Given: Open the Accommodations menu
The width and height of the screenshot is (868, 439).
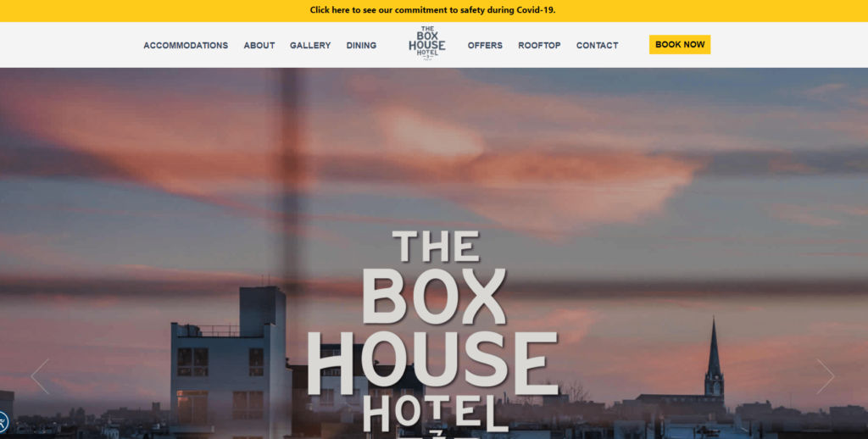Looking at the screenshot, I should [x=186, y=46].
